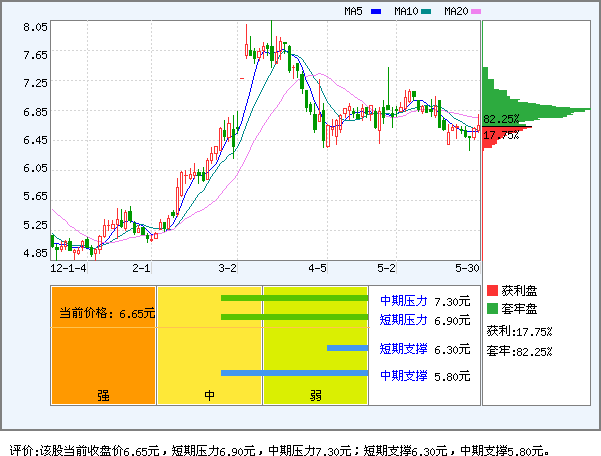Click the green 套牢盘 legend square
This screenshot has width=601, height=456.
coord(492,308)
